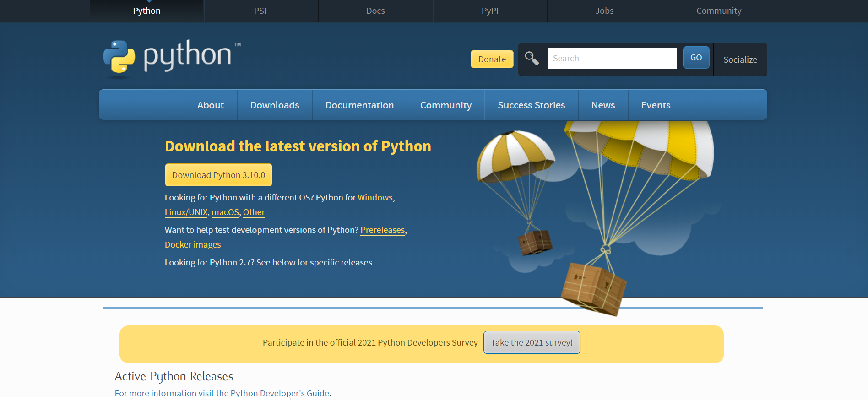The image size is (868, 400).
Task: Go to the PyPI top tab
Action: point(490,11)
